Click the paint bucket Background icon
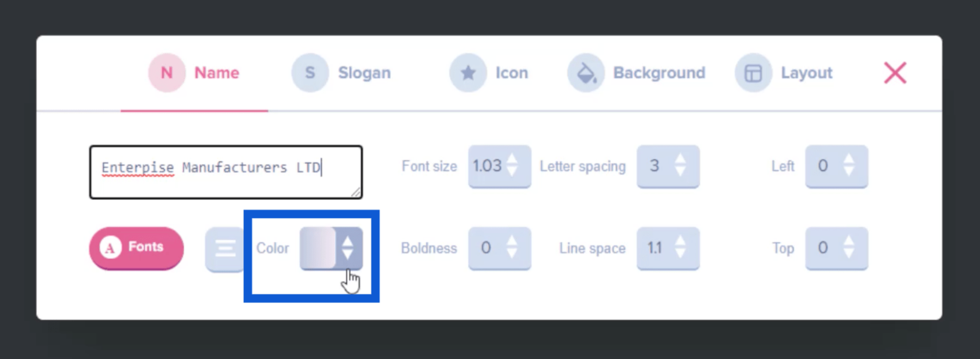The height and width of the screenshot is (359, 980). click(x=586, y=73)
